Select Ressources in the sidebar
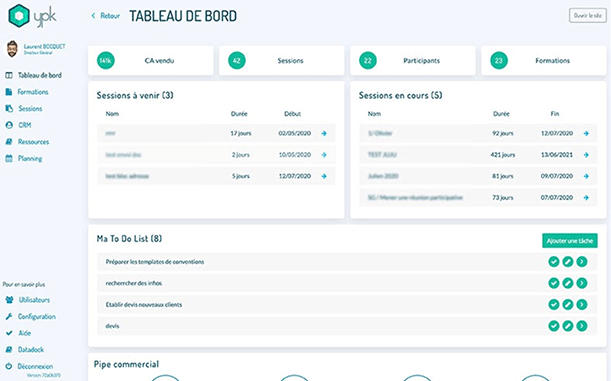The width and height of the screenshot is (611, 381). pos(34,142)
